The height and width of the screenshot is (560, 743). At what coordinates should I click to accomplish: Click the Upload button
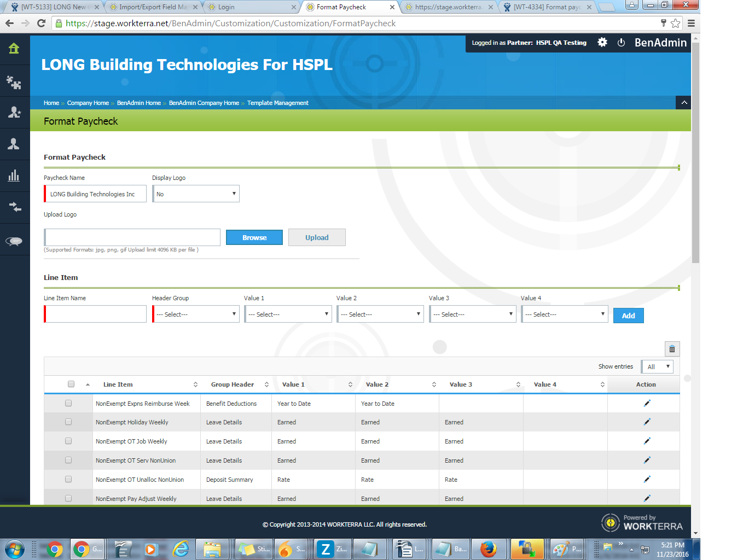(x=317, y=237)
